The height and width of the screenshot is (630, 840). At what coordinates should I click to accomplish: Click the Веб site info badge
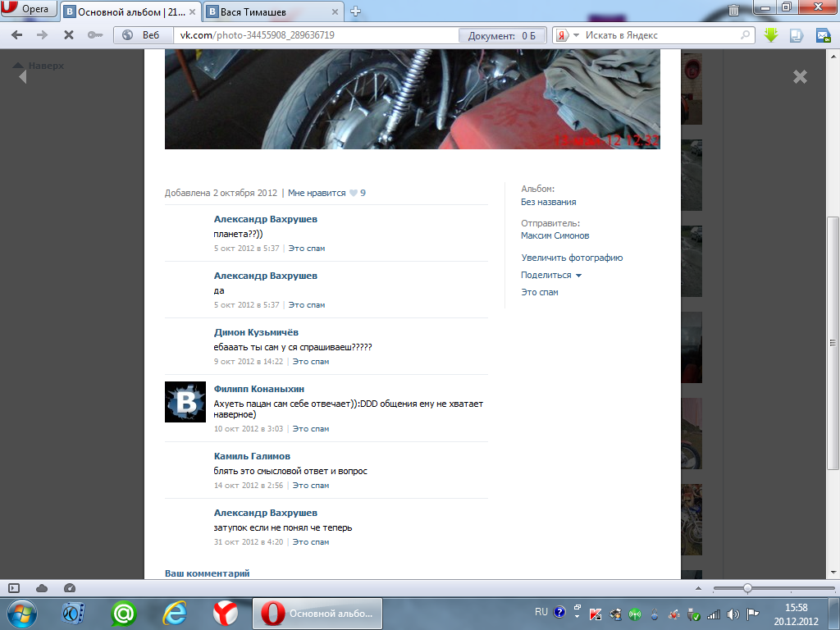pyautogui.click(x=142, y=35)
